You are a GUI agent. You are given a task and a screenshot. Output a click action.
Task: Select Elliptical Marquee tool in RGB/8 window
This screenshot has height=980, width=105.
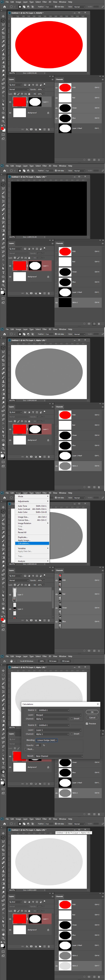click(3, 21)
